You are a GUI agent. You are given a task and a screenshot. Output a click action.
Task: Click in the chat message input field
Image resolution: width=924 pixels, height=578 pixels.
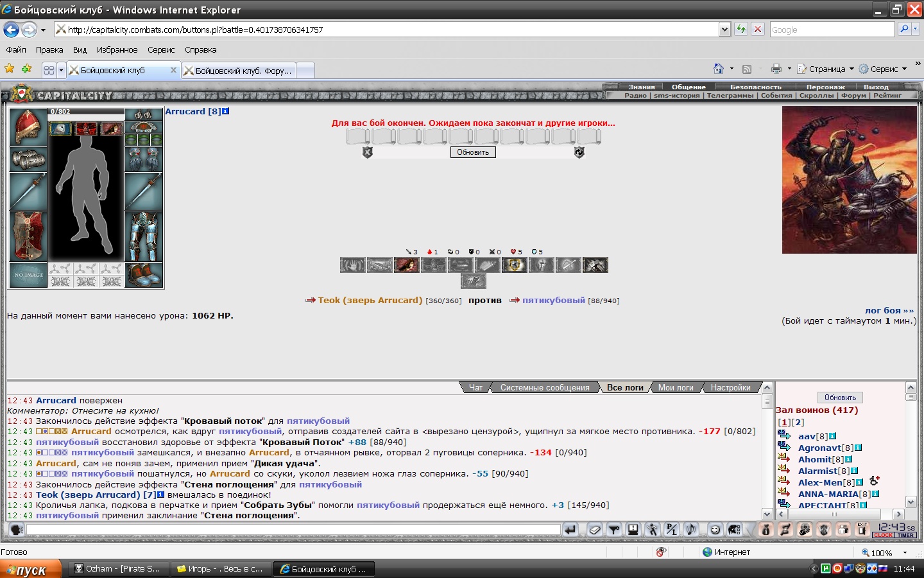coord(293,530)
